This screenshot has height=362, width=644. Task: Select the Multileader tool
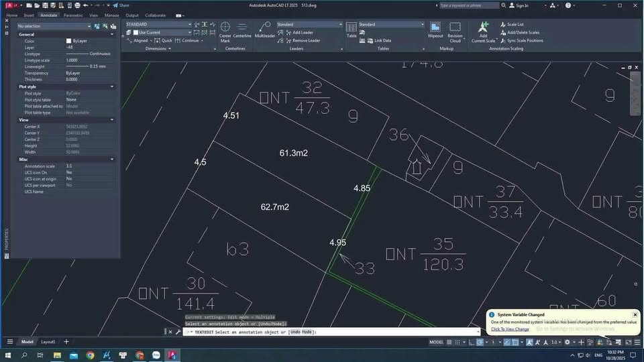coord(265,31)
